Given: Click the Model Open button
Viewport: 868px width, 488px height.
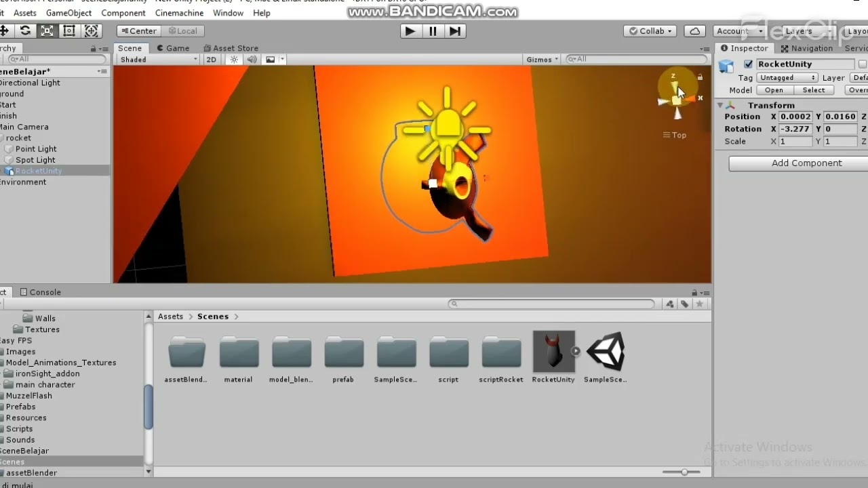Looking at the screenshot, I should tap(774, 90).
